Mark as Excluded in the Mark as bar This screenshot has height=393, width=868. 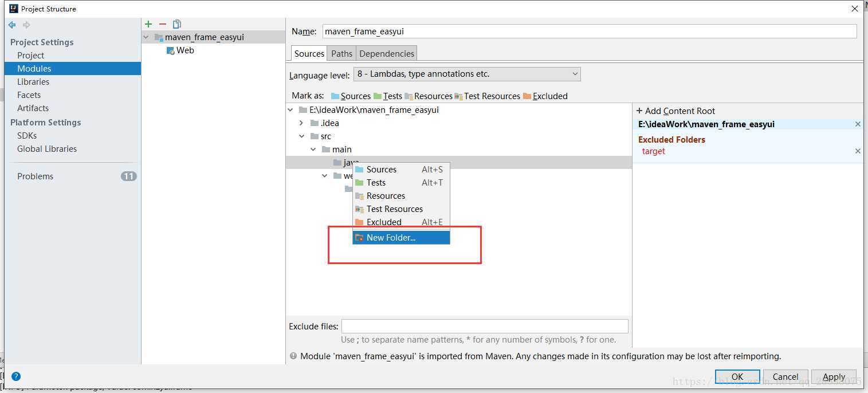(x=545, y=96)
